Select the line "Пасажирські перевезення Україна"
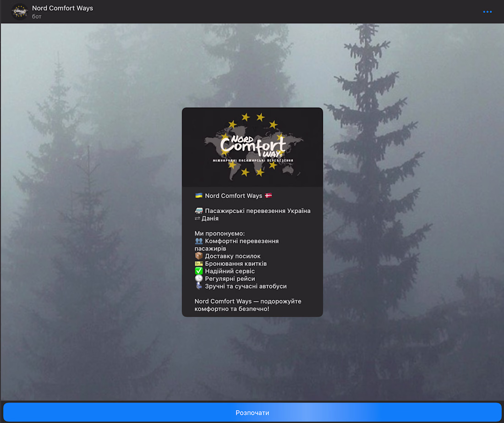 (x=257, y=211)
